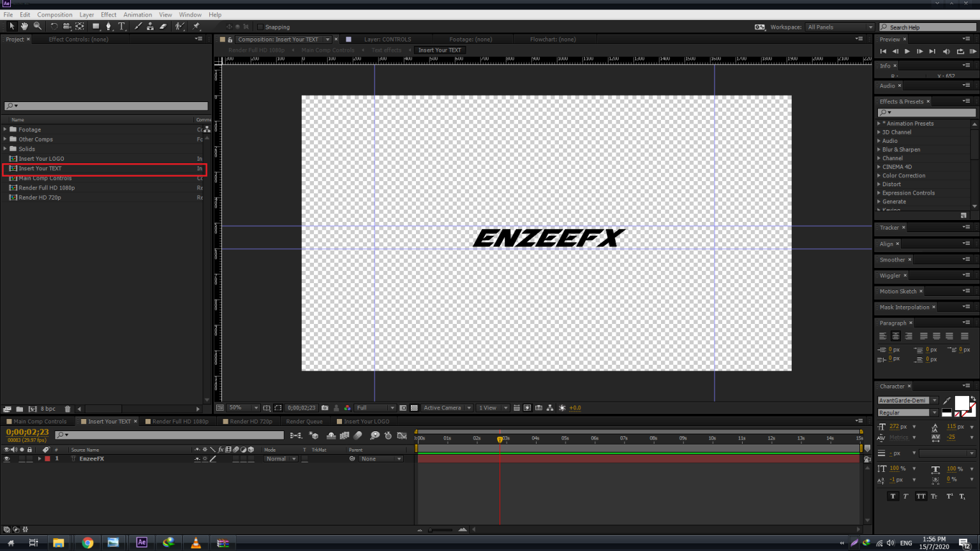The image size is (980, 551).
Task: Select the Clone Stamp tool
Action: pos(150,26)
